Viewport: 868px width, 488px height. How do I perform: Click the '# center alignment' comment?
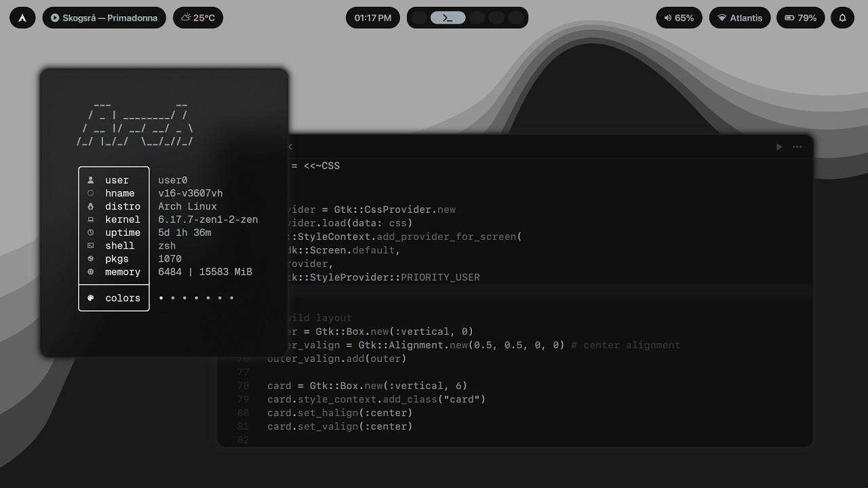coord(625,345)
